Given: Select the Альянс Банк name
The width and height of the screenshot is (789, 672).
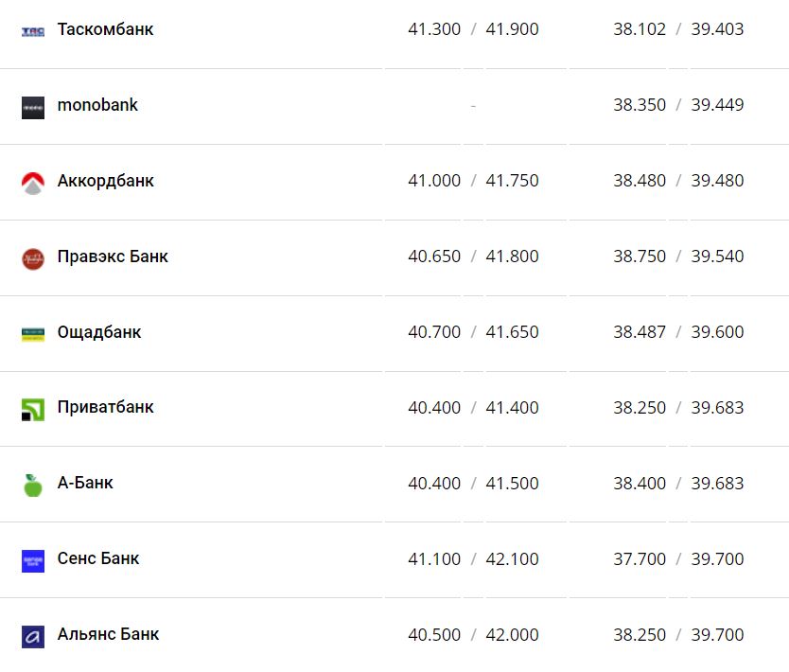Looking at the screenshot, I should (108, 634).
